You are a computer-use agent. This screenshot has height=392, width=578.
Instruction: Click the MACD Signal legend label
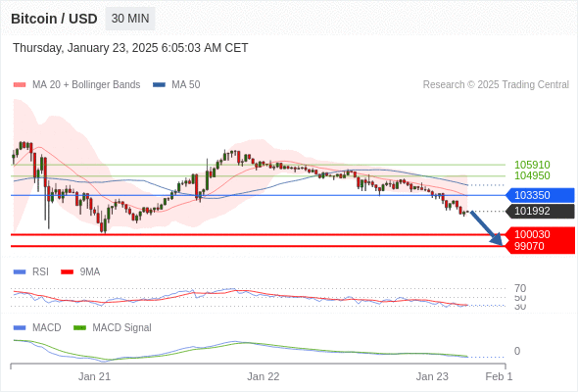pyautogui.click(x=121, y=328)
